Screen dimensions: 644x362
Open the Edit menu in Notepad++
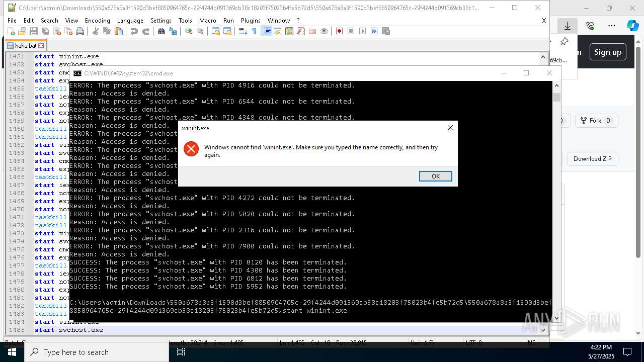[29, 20]
